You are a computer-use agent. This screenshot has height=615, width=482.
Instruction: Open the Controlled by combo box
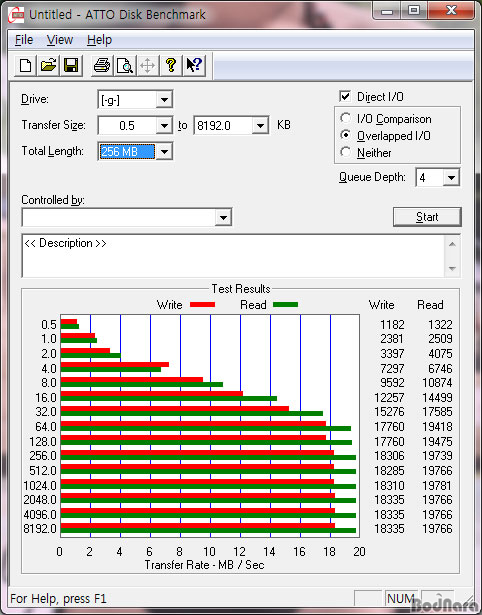(x=127, y=217)
